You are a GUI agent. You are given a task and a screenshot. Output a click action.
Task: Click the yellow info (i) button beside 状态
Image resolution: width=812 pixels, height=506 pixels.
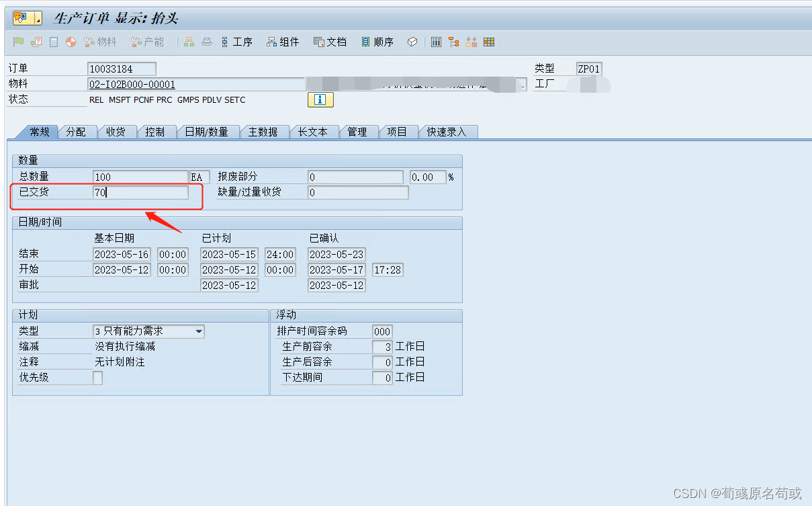tap(320, 99)
